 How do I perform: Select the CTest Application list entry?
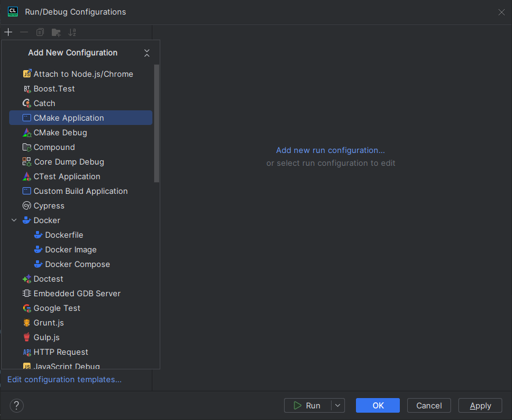click(x=80, y=176)
